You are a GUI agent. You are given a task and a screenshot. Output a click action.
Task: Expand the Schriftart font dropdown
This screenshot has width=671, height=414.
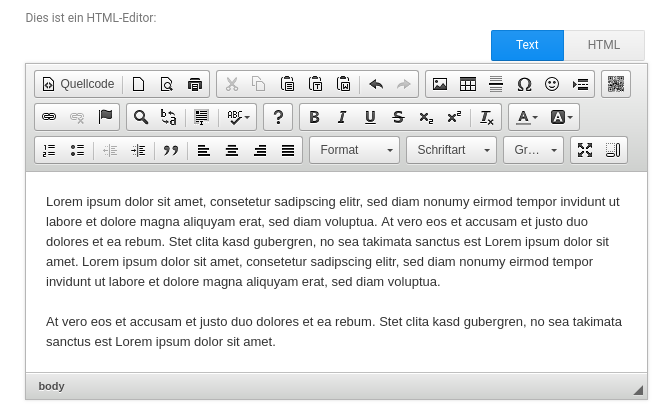click(x=451, y=150)
